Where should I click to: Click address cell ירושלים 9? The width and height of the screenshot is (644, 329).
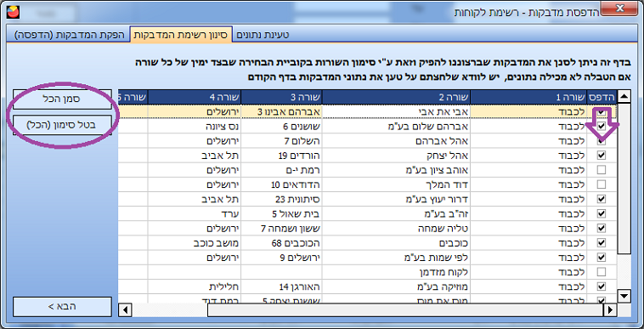click(282, 258)
